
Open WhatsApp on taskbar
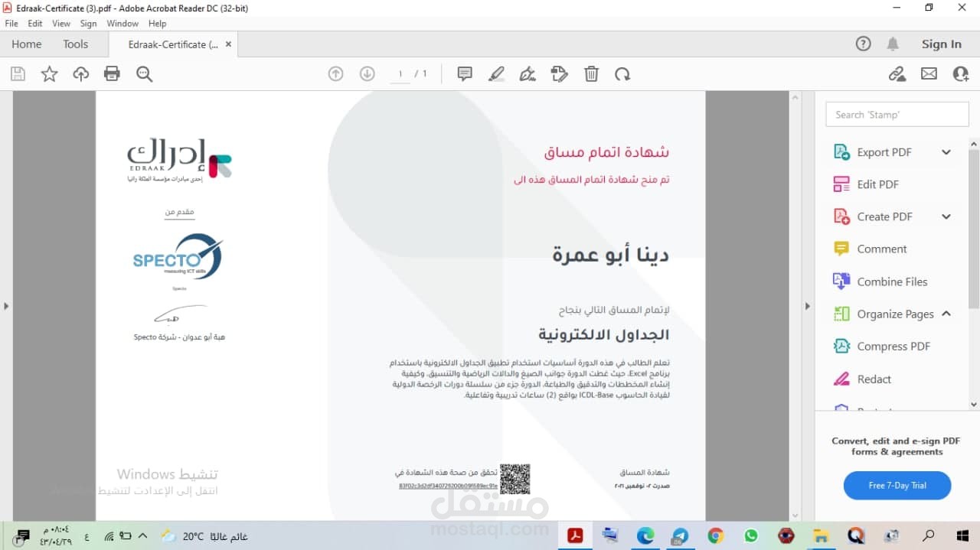750,536
